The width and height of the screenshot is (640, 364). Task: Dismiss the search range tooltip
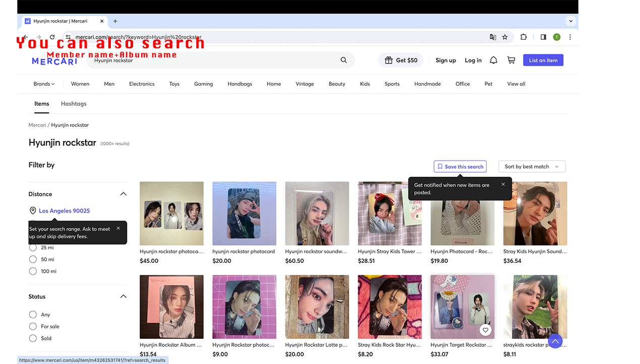[118, 228]
